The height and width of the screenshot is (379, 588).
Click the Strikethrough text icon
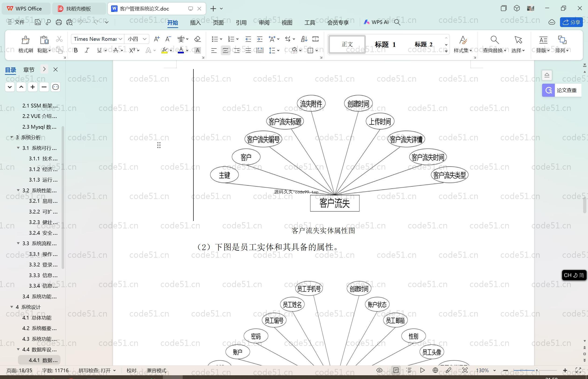[x=116, y=50]
